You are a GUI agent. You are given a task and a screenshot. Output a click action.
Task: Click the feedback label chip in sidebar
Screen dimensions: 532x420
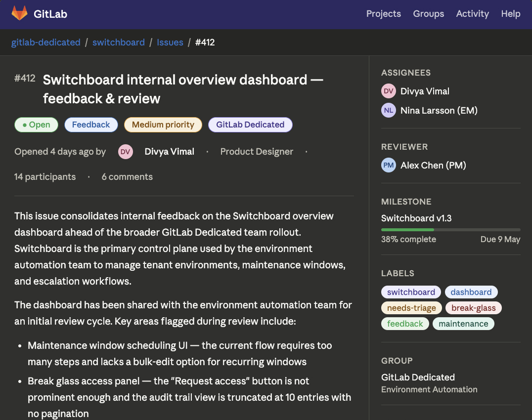tap(405, 324)
